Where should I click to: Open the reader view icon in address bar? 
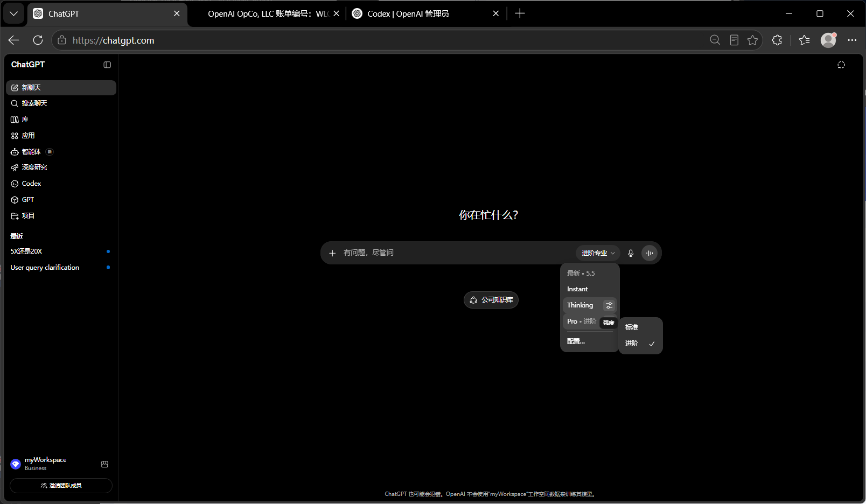pyautogui.click(x=734, y=40)
